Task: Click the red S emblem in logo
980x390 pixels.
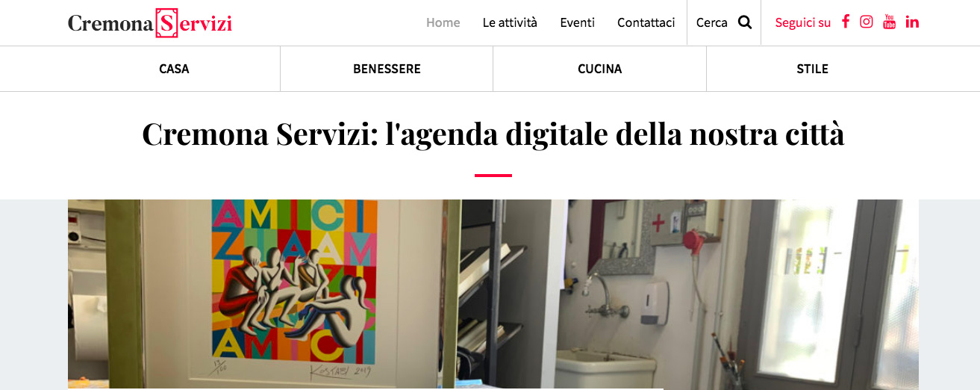Action: point(167,23)
